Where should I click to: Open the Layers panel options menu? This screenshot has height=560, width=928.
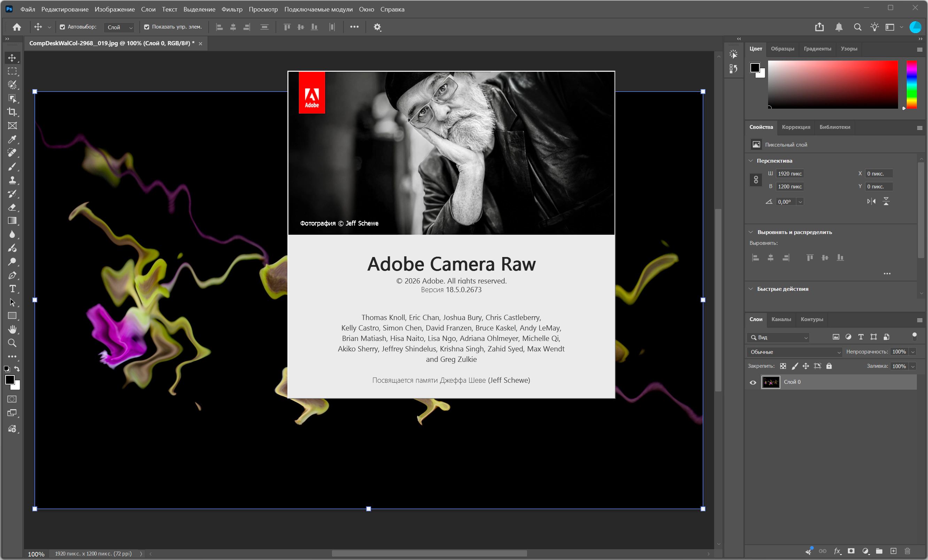coord(919,320)
